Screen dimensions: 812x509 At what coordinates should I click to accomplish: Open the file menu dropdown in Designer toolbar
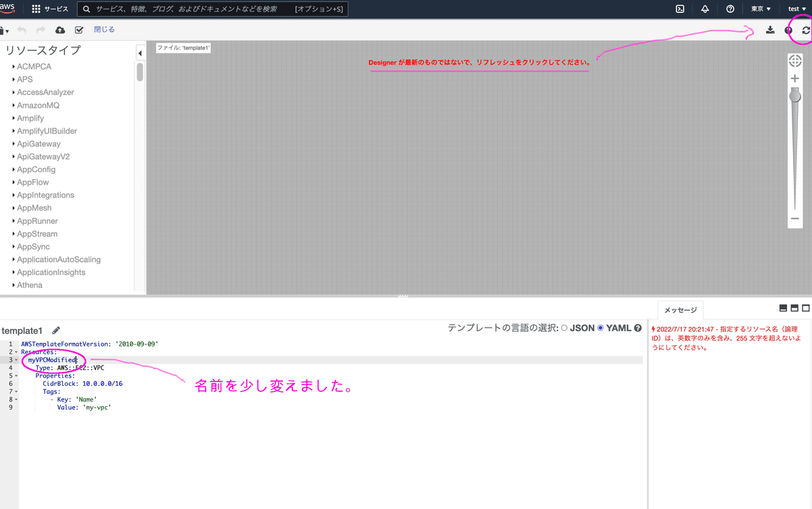4,30
